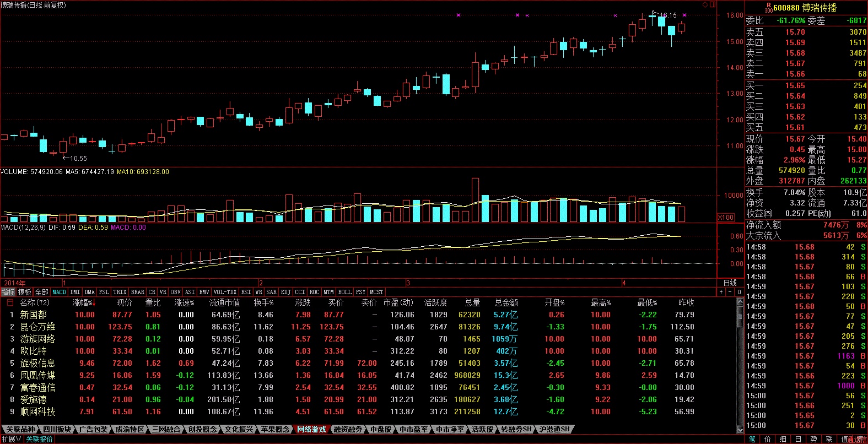Sort the list by 市盈(动) column

click(398, 302)
